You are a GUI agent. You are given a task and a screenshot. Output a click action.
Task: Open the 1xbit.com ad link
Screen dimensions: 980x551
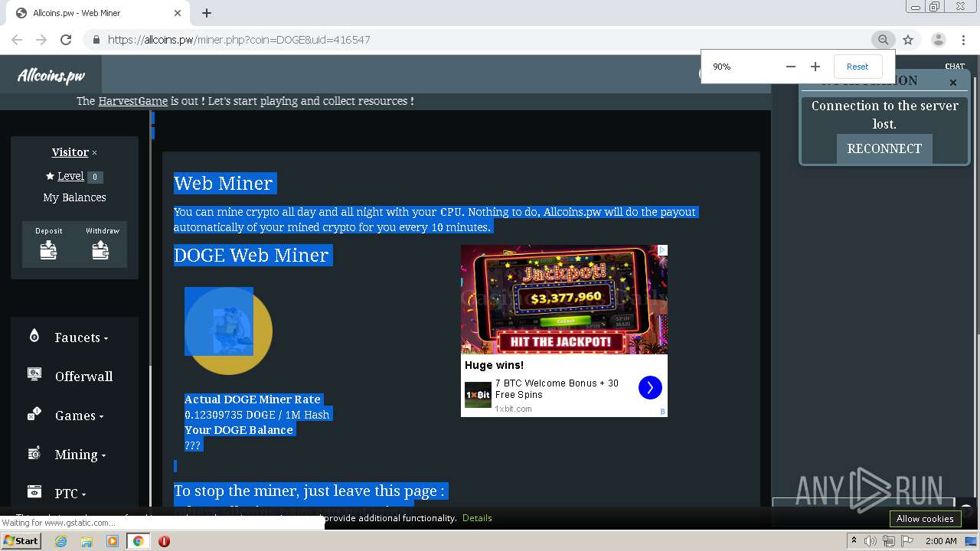(x=513, y=409)
